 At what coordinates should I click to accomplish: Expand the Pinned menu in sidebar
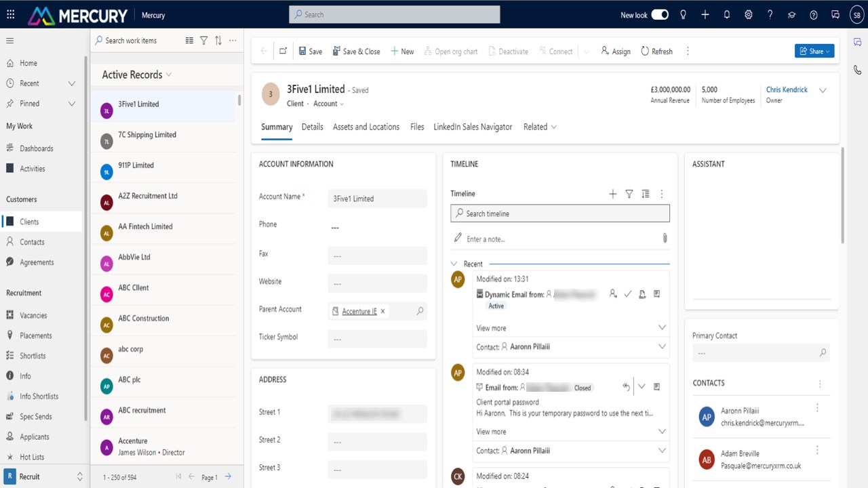click(72, 104)
